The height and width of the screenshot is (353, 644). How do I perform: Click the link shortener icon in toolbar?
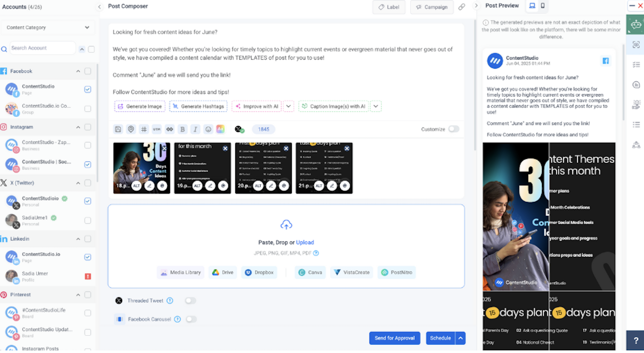coord(170,129)
